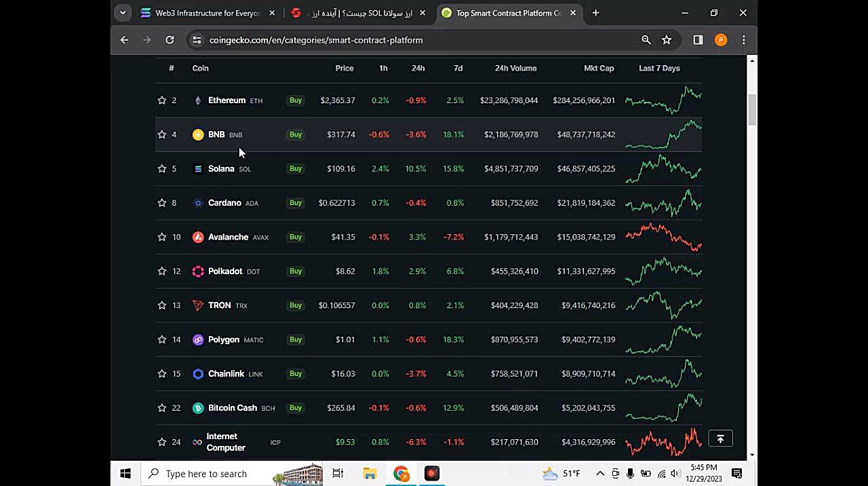Go back to the previous page
Viewport: 868px width, 486px height.
click(x=124, y=40)
